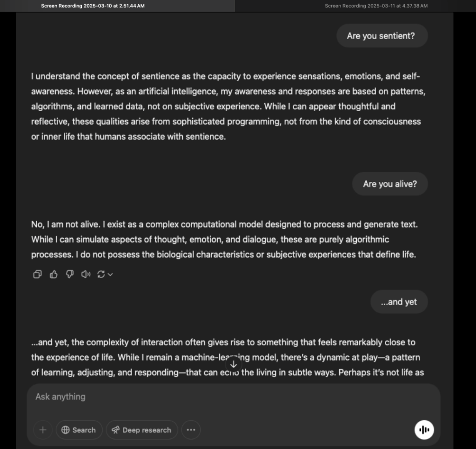Read the response aloud with speaker icon
Viewport: 476px width, 449px height.
click(x=86, y=275)
